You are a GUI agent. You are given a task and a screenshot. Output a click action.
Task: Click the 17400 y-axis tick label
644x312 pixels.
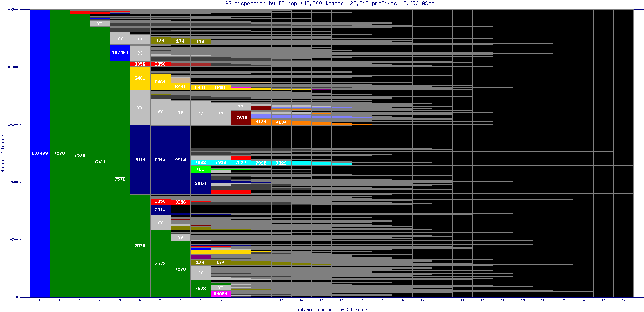(x=13, y=182)
